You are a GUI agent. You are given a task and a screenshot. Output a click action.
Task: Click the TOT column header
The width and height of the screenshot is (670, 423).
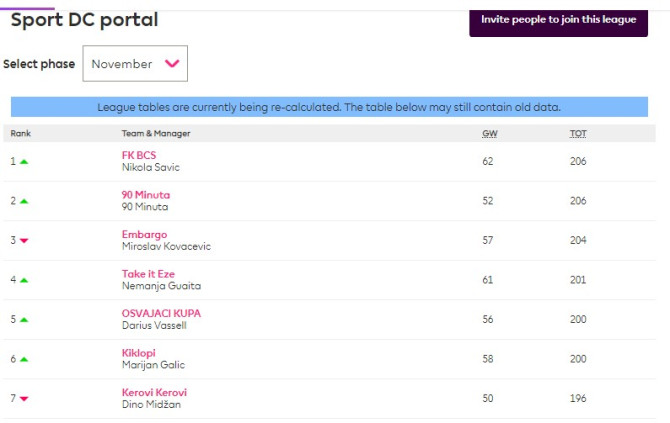pos(578,133)
